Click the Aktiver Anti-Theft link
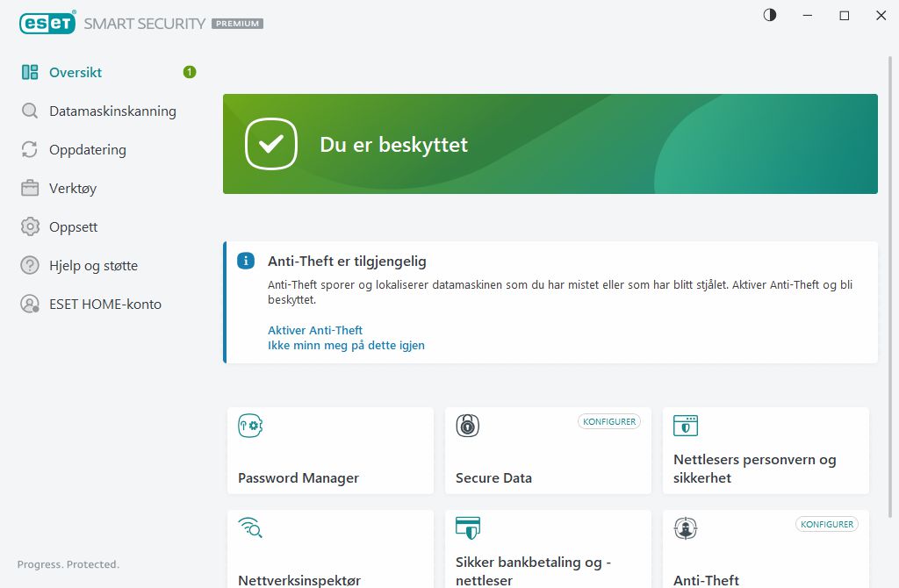The height and width of the screenshot is (588, 899). click(x=315, y=331)
